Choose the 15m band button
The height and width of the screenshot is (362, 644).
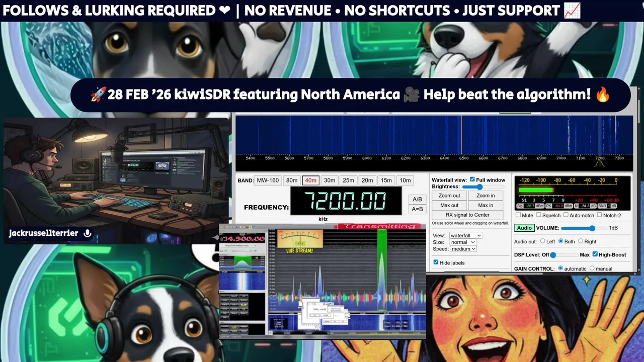386,180
